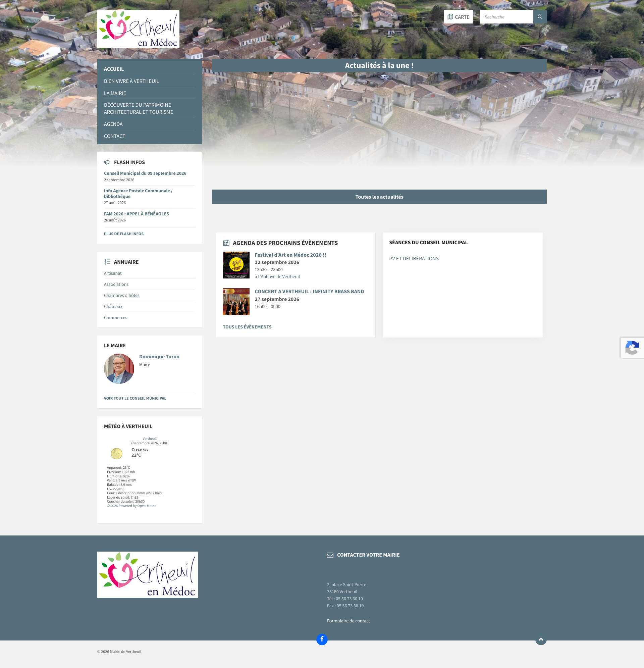Open FAM 2026 appel à bénévoles
This screenshot has height=668, width=644.
click(136, 214)
